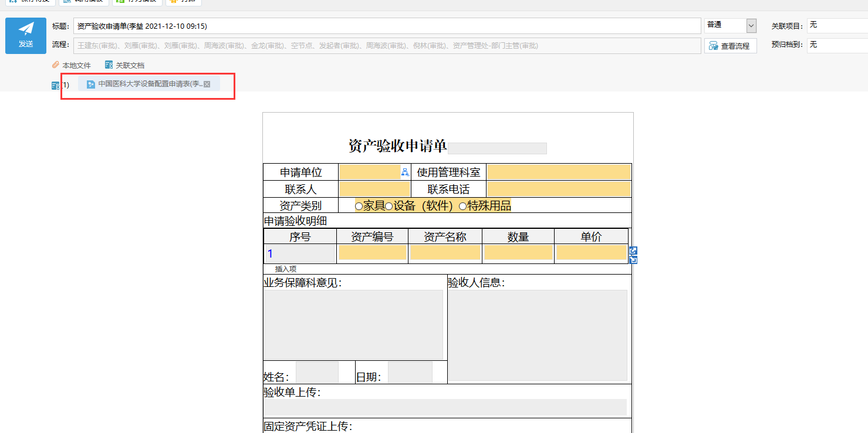Click the 资产名称 cell in row 1
This screenshot has height=433, width=868.
coord(445,252)
